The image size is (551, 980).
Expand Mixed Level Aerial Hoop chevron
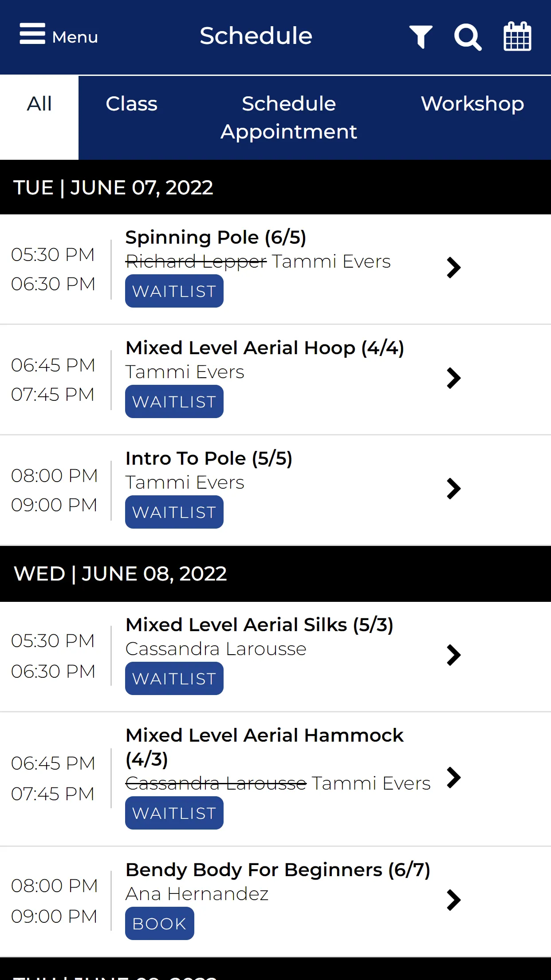pyautogui.click(x=453, y=378)
